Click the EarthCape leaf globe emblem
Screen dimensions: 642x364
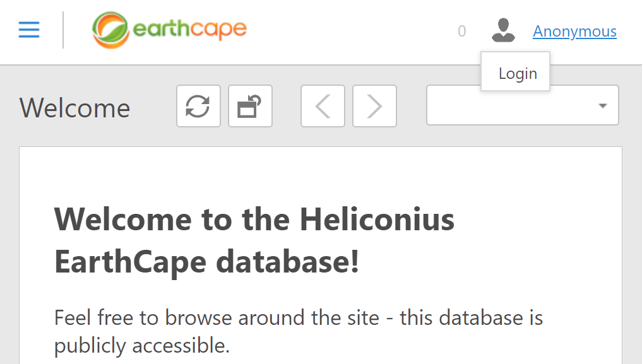pyautogui.click(x=110, y=30)
